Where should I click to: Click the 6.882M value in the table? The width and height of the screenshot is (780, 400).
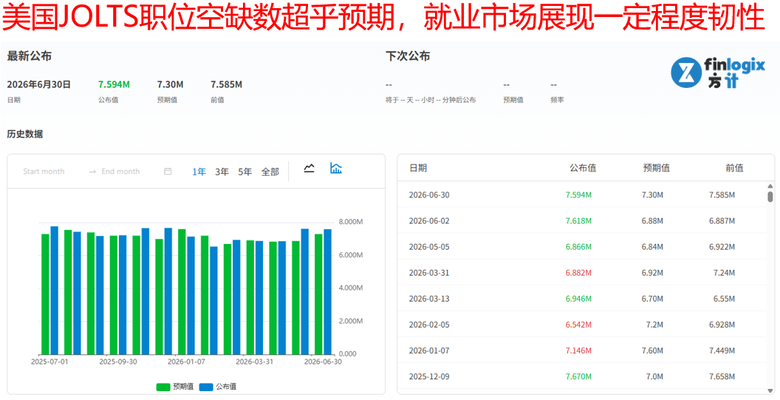pyautogui.click(x=579, y=273)
